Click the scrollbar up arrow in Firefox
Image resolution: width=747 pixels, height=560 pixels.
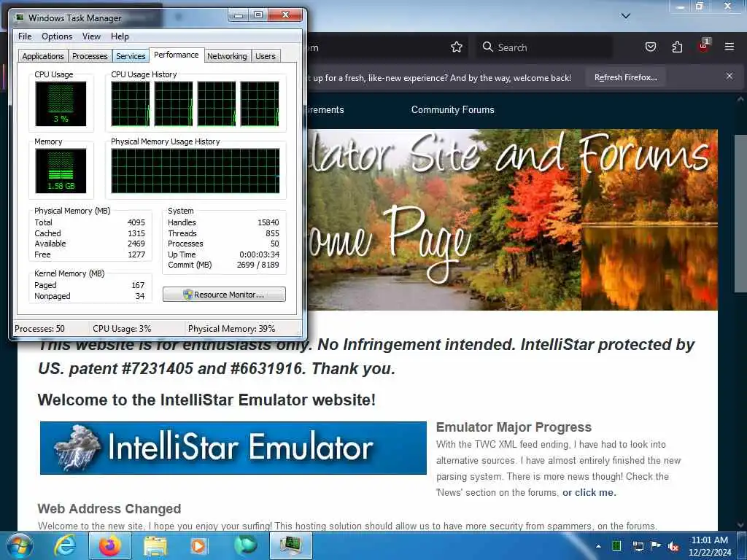coord(740,99)
